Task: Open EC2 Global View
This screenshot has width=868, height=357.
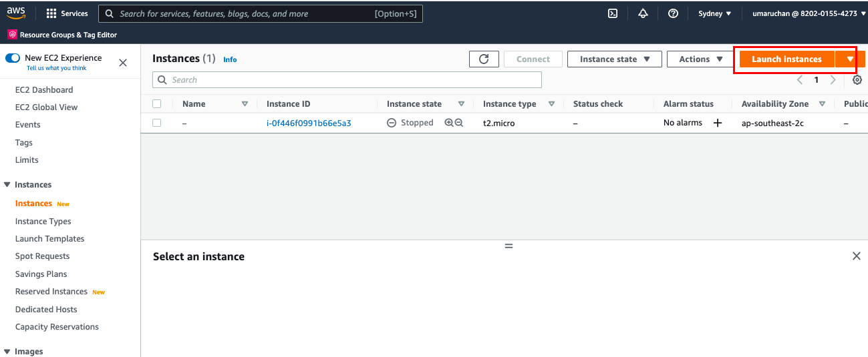Action: click(x=46, y=107)
